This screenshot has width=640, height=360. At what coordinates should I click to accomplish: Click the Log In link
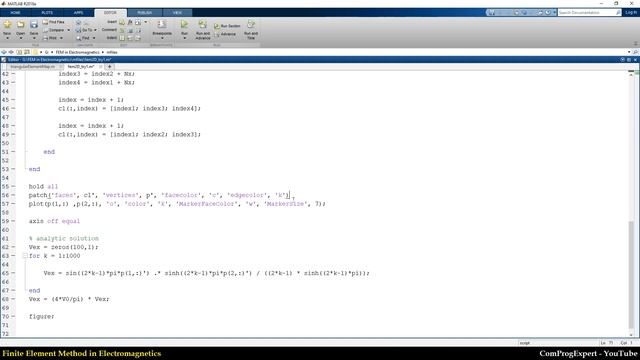[631, 13]
